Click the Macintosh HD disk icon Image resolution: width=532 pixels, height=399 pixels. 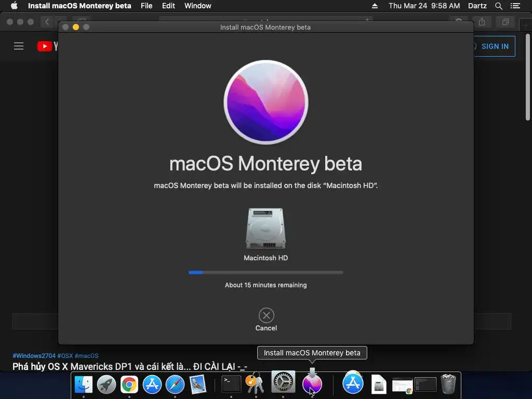265,229
